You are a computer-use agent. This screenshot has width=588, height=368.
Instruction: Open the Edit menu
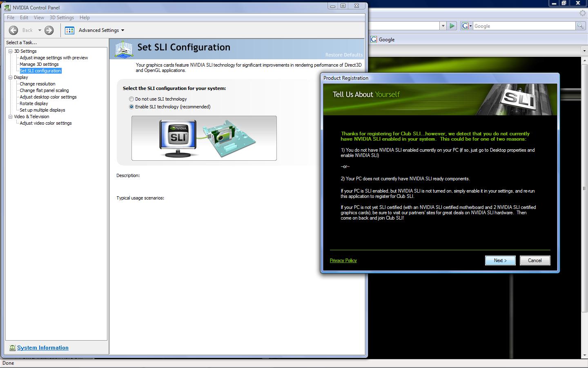pos(24,18)
